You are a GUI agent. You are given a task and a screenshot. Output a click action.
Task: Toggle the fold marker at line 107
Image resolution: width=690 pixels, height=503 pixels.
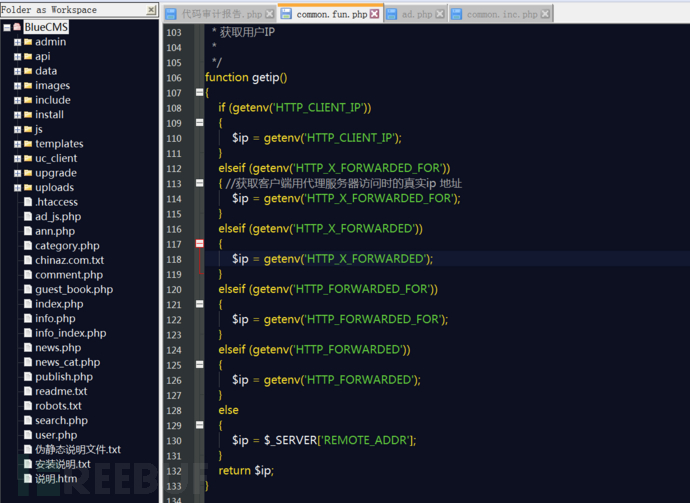tap(200, 93)
